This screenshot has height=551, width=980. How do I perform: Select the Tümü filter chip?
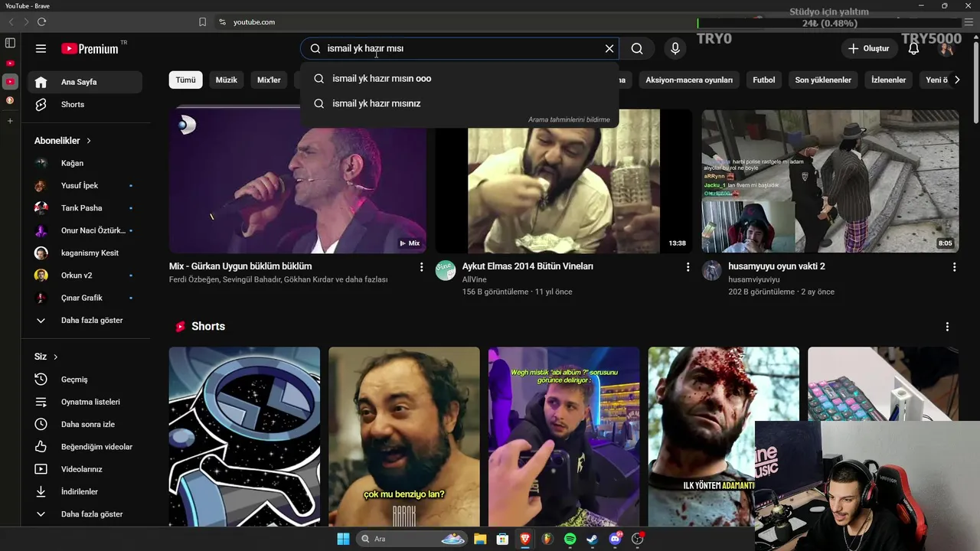tap(185, 80)
